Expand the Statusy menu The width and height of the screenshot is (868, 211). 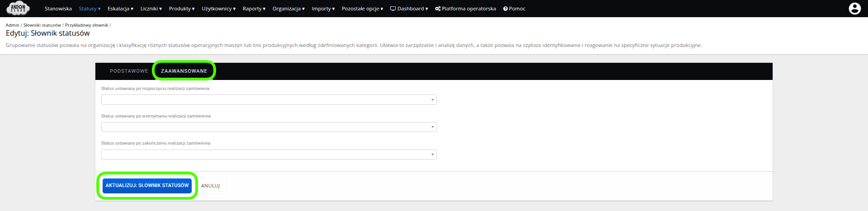click(x=90, y=9)
